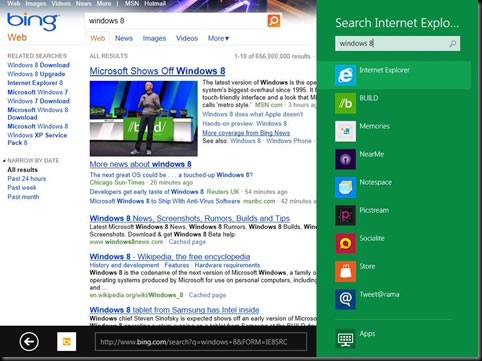Viewport: 482px width, 361px height.
Task: Click the Internet Explorer app icon
Action: pos(345,75)
